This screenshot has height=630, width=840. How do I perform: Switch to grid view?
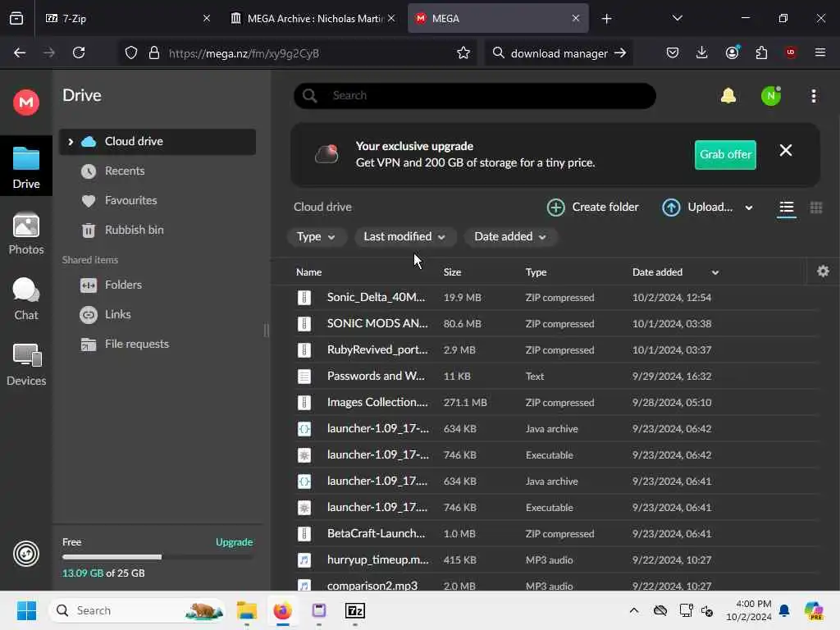tap(816, 208)
